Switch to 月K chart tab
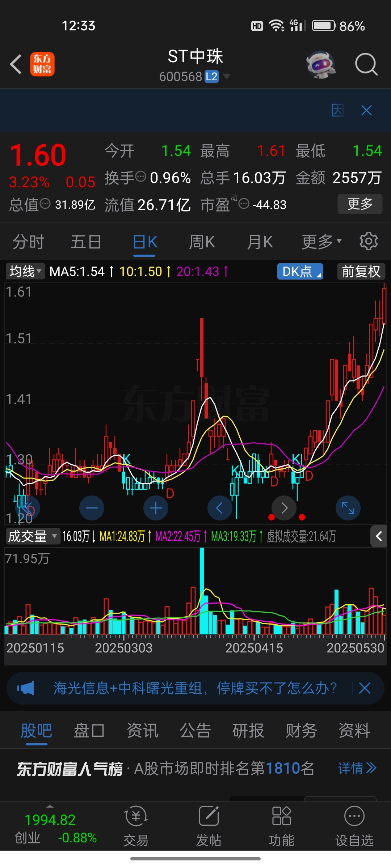Image resolution: width=391 pixels, height=868 pixels. (x=260, y=242)
